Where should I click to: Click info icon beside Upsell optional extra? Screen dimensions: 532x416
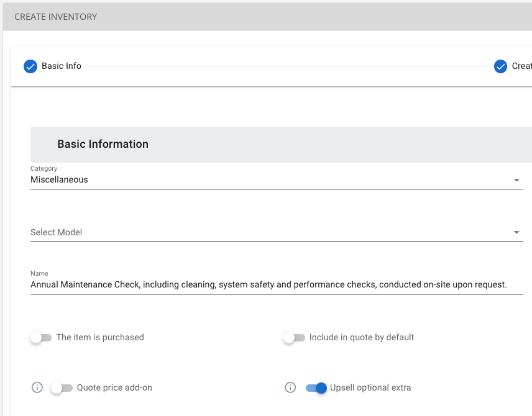coord(290,387)
